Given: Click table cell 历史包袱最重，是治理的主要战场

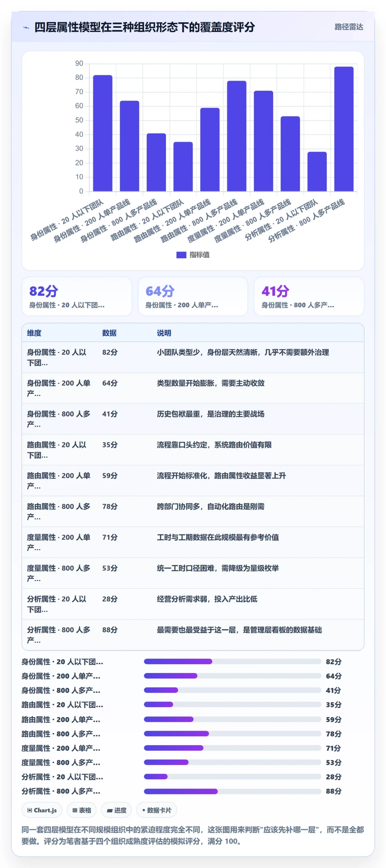Looking at the screenshot, I should tap(210, 414).
